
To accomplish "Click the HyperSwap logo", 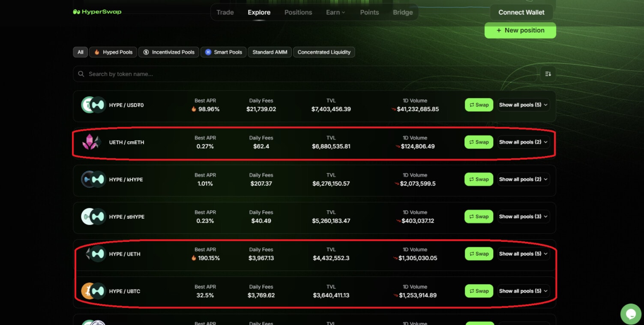I will pos(97,12).
